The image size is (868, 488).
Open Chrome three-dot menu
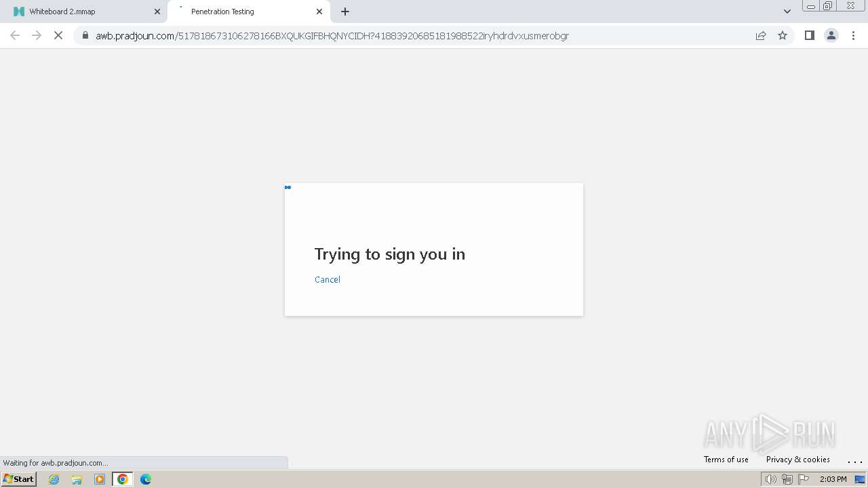point(854,35)
